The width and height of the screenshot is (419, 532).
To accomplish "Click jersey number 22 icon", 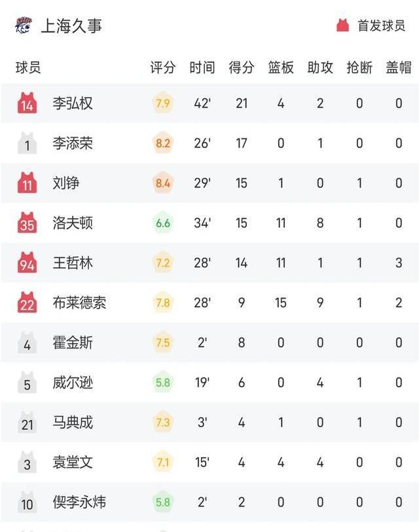I will (27, 302).
